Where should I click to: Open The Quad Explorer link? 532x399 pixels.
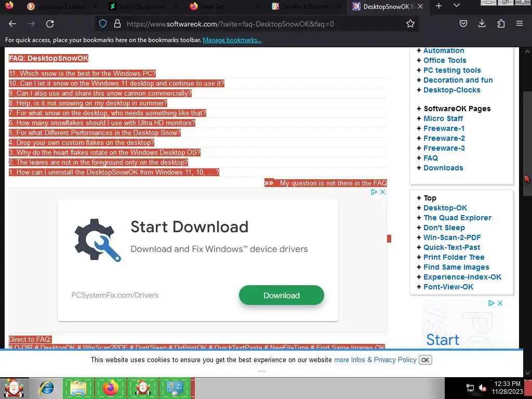(x=457, y=218)
